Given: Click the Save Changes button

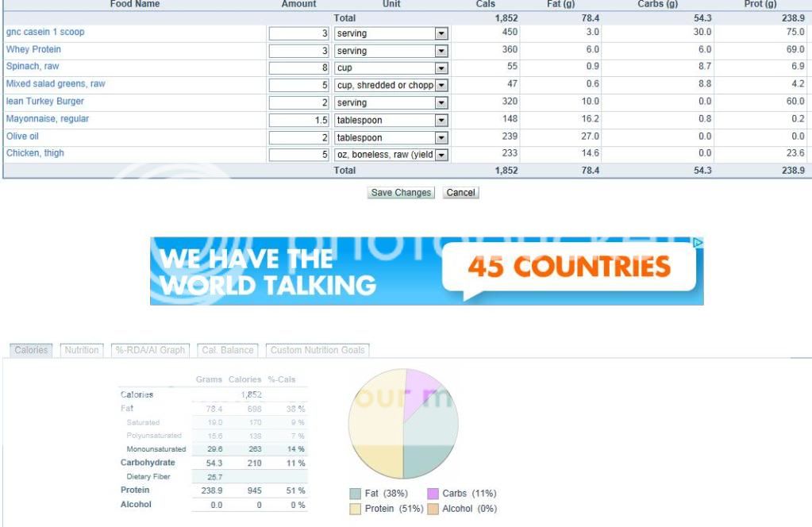Looking at the screenshot, I should [401, 193].
